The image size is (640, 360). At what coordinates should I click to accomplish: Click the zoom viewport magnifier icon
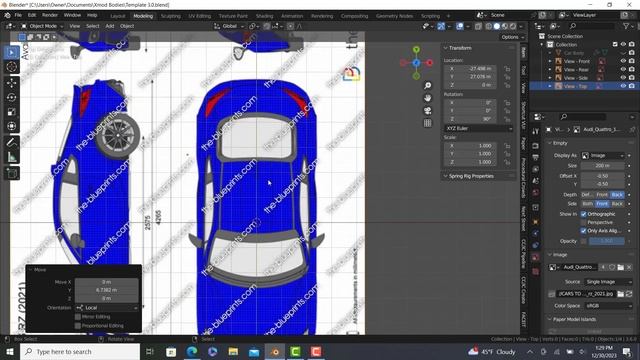click(x=427, y=86)
